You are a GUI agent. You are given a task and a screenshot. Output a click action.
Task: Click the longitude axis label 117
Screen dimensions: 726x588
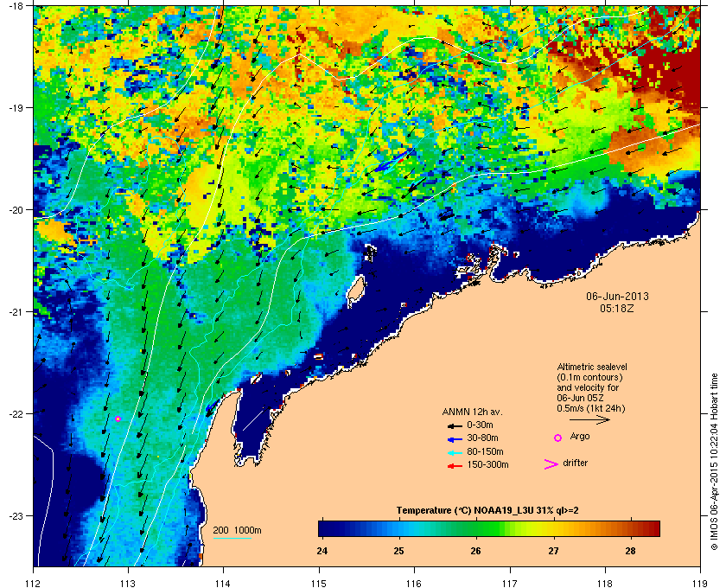coord(509,583)
